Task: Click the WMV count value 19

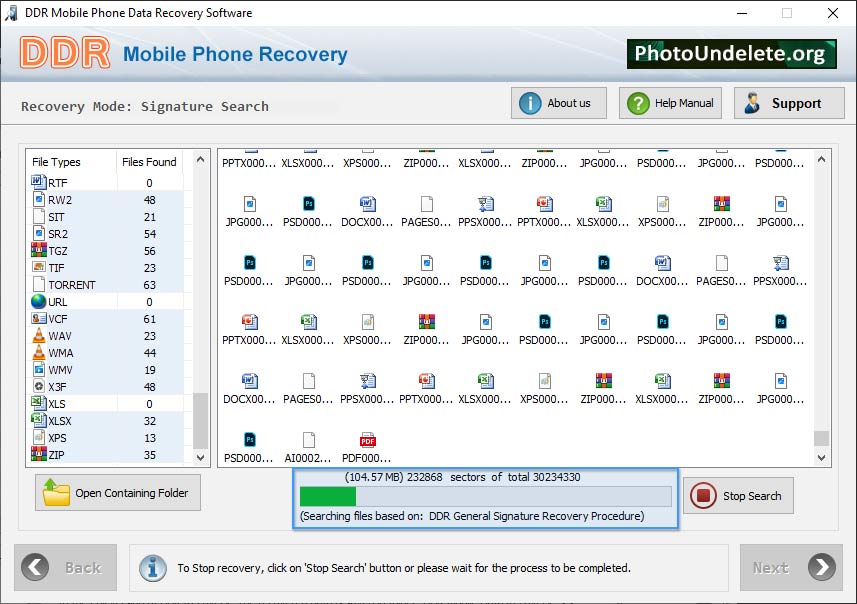Action: click(149, 370)
